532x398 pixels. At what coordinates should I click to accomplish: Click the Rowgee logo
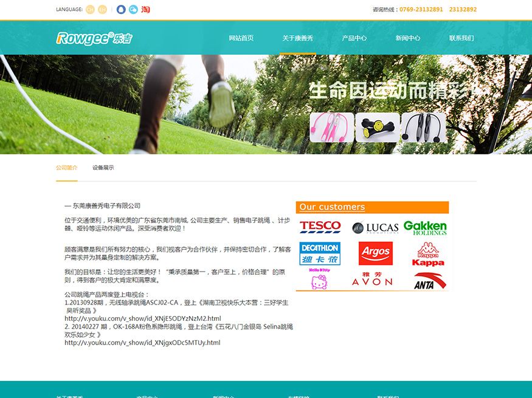tap(94, 38)
